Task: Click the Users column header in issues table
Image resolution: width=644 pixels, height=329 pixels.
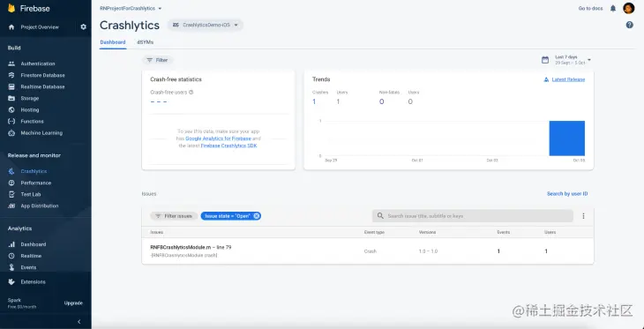Action: coord(550,233)
